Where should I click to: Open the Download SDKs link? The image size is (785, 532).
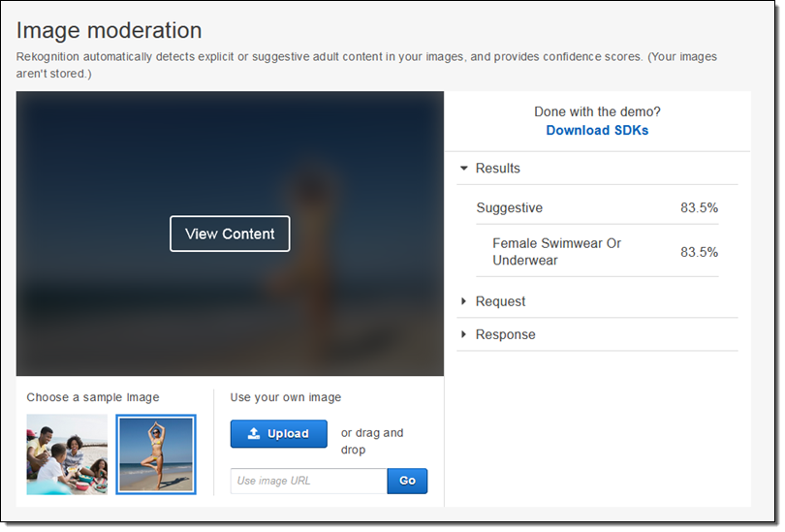(x=597, y=130)
